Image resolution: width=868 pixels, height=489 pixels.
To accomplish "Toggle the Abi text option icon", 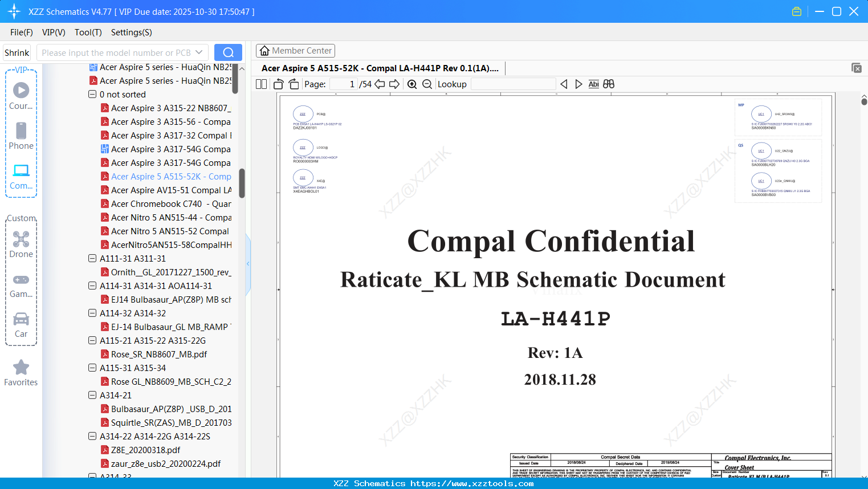I will point(594,84).
